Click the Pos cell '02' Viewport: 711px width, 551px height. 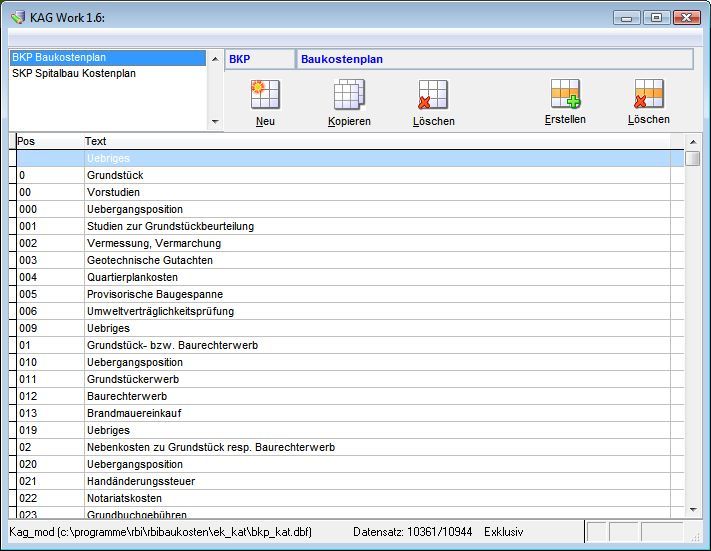[50, 447]
